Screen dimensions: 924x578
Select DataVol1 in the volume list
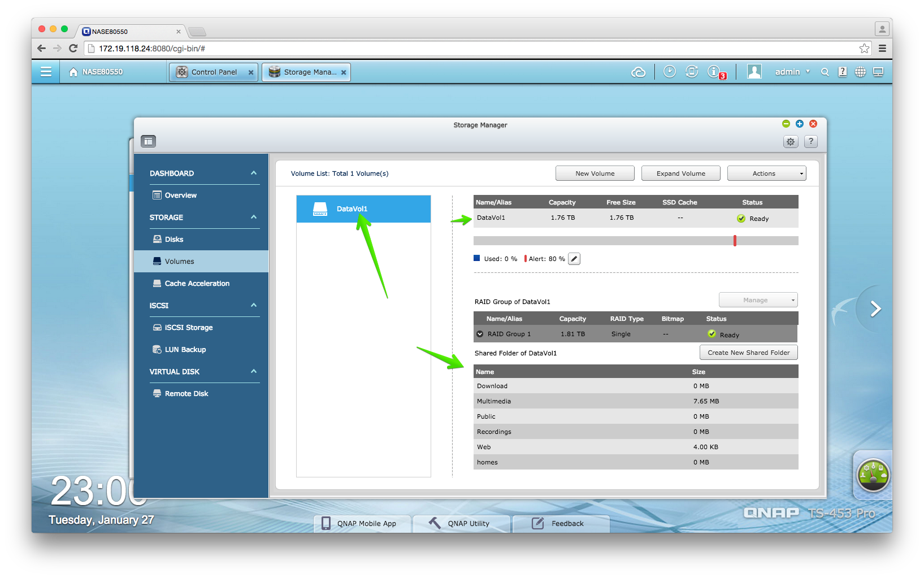tap(363, 209)
